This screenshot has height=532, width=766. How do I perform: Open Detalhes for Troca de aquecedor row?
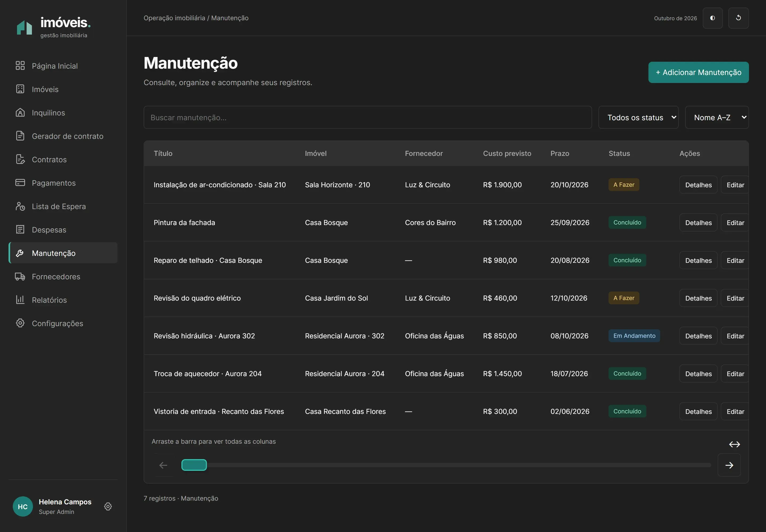[x=698, y=374]
